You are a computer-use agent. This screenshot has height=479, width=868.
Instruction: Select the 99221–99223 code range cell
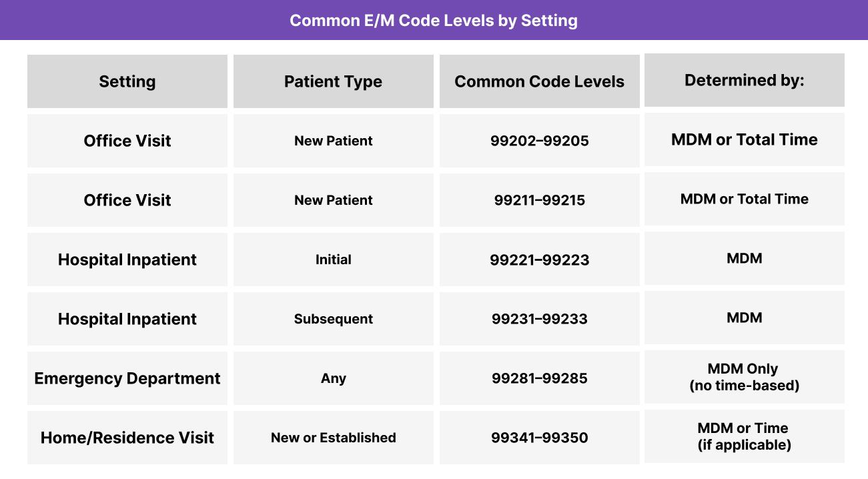539,260
